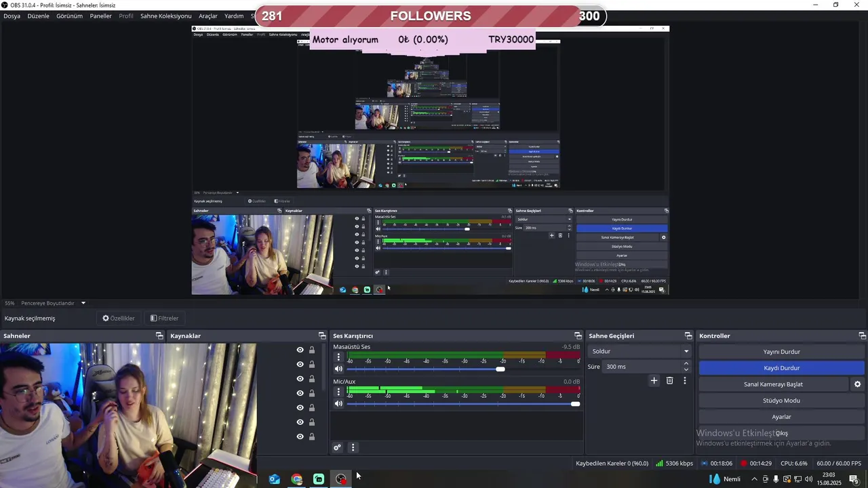Screen dimensions: 868x488
Task: Open the Düzenle menu
Action: pos(38,16)
